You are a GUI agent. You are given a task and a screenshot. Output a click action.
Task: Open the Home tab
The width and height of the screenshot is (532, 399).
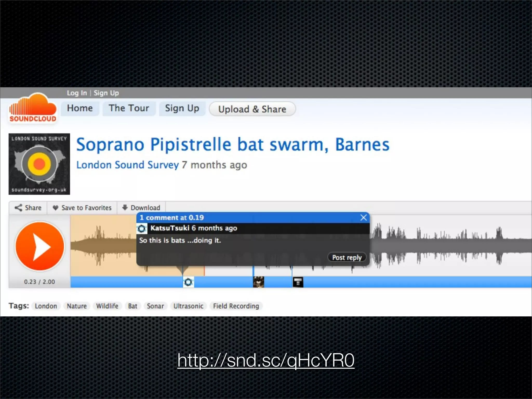tap(80, 108)
